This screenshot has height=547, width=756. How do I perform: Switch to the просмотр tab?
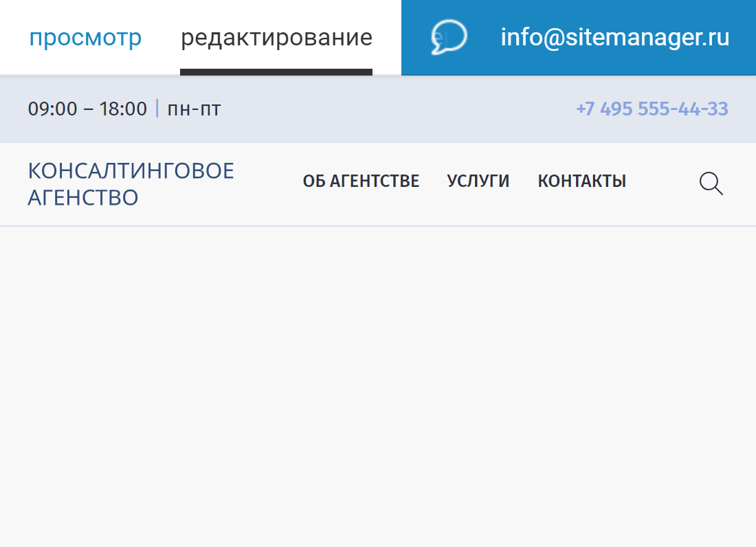[86, 37]
